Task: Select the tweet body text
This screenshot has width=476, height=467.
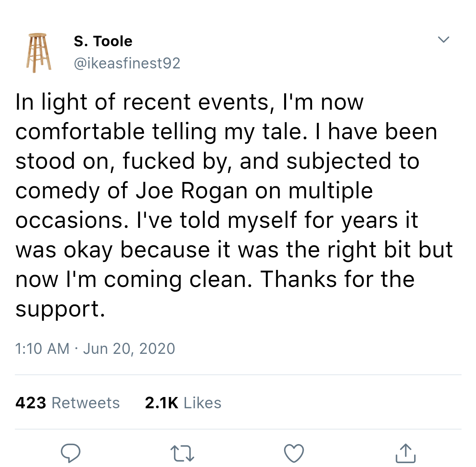Action: tap(234, 204)
